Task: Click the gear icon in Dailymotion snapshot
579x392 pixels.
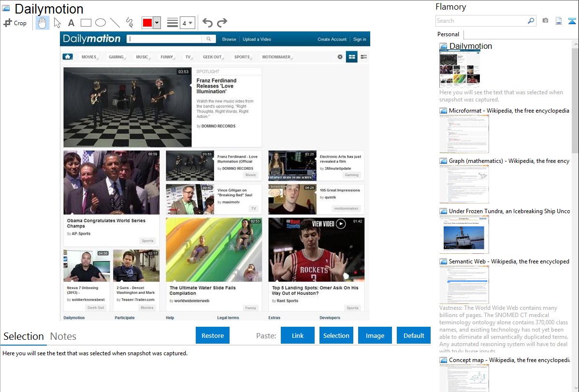Action: 340,57
